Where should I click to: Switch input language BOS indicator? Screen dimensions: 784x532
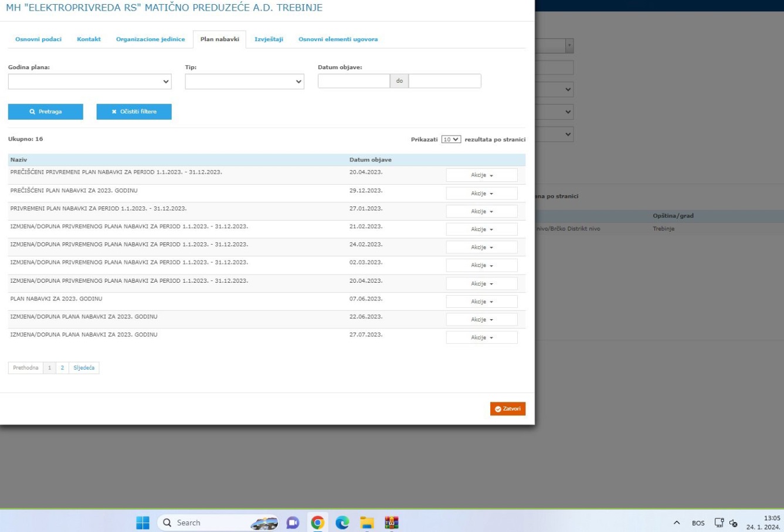pos(698,523)
